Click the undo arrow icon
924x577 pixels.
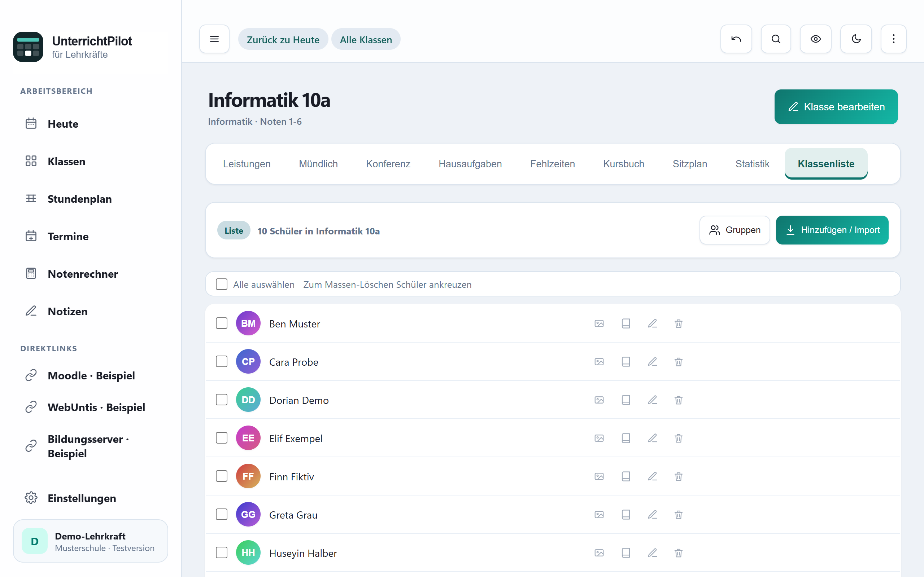pyautogui.click(x=736, y=39)
